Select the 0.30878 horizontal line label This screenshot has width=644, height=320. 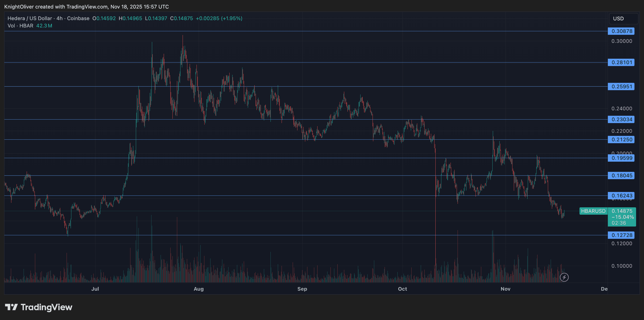coord(621,31)
